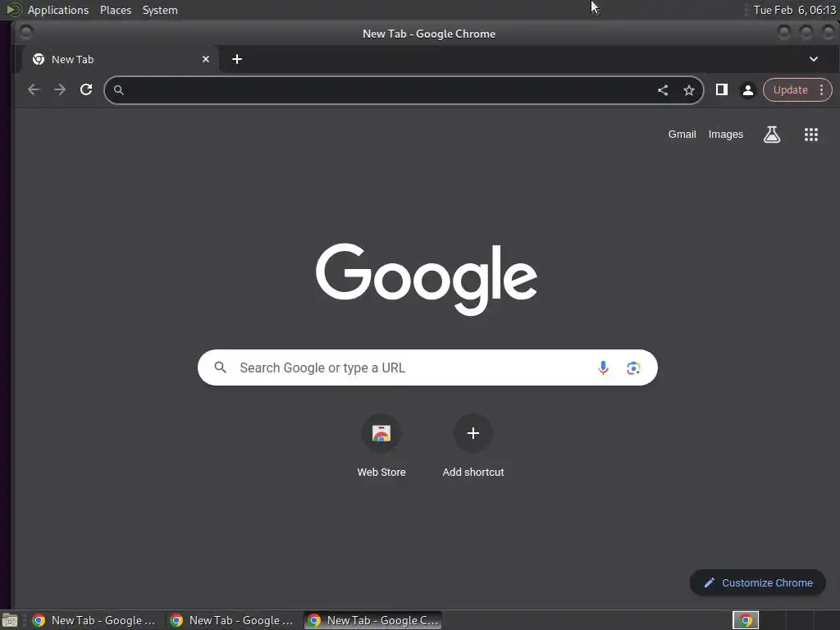Open the profile avatar menu
This screenshot has width=840, height=630.
tap(748, 90)
